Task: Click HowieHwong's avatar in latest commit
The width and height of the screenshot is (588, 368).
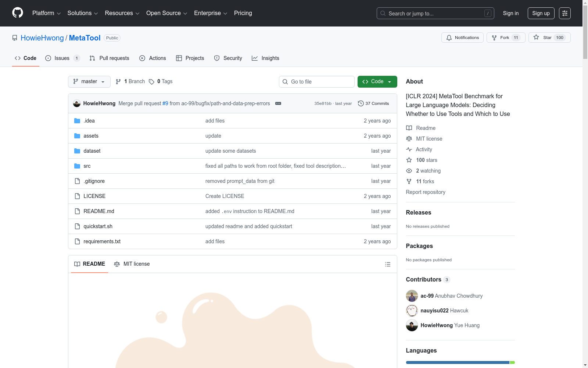Action: (x=77, y=103)
